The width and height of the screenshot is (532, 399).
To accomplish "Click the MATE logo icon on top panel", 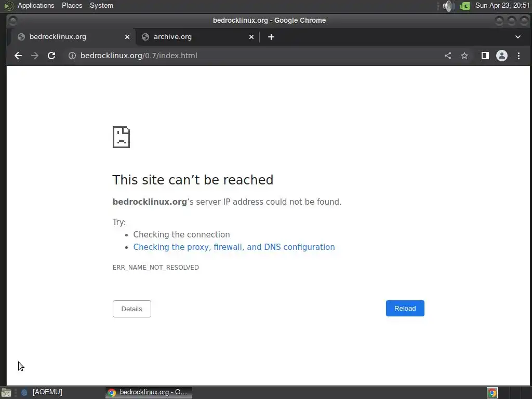I will point(8,6).
